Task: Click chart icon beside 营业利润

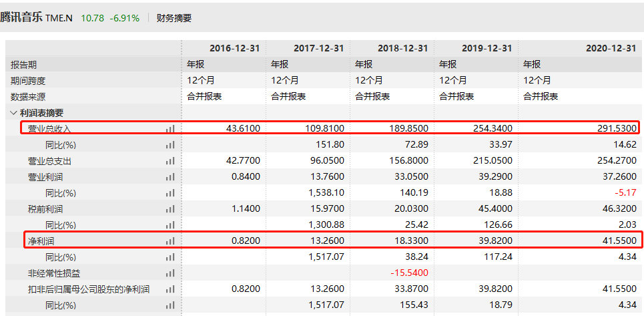Action: pyautogui.click(x=170, y=177)
